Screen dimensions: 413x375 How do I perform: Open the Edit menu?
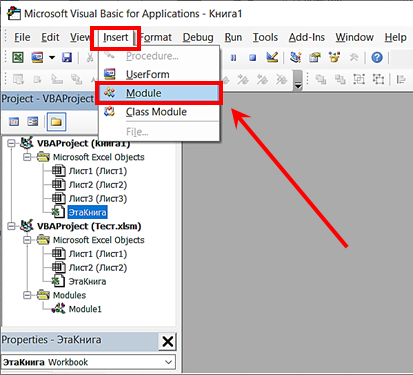[50, 37]
